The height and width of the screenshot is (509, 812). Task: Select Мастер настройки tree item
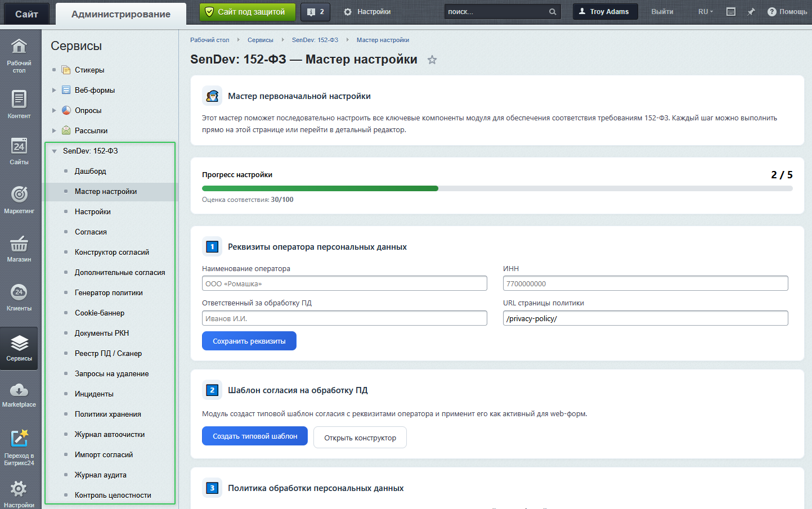106,191
